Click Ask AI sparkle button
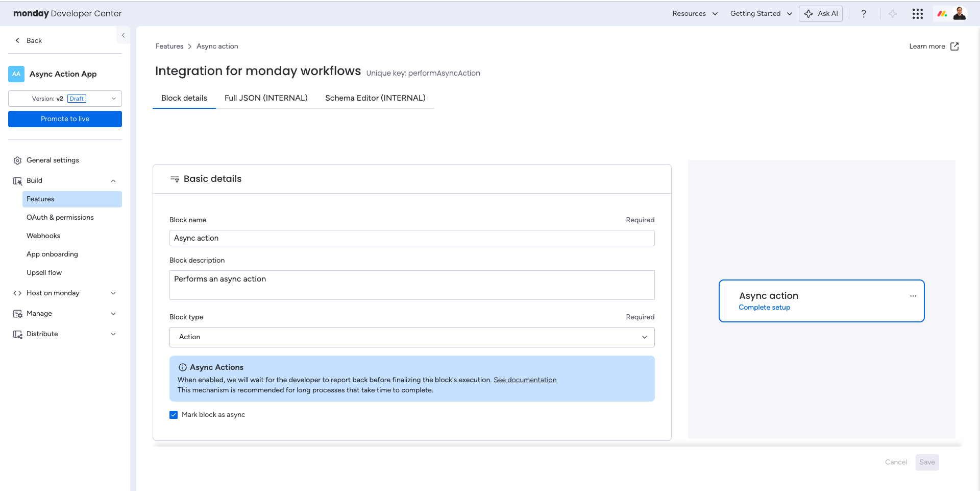980x491 pixels. pyautogui.click(x=821, y=14)
